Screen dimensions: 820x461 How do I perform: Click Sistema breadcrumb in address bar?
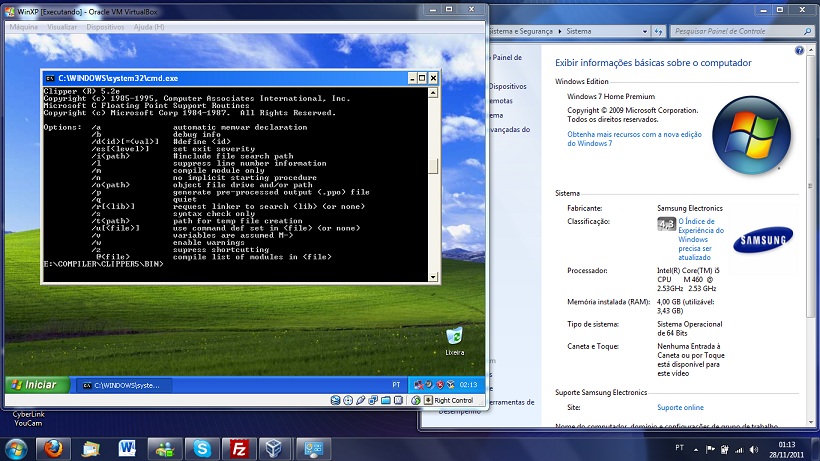(x=578, y=31)
